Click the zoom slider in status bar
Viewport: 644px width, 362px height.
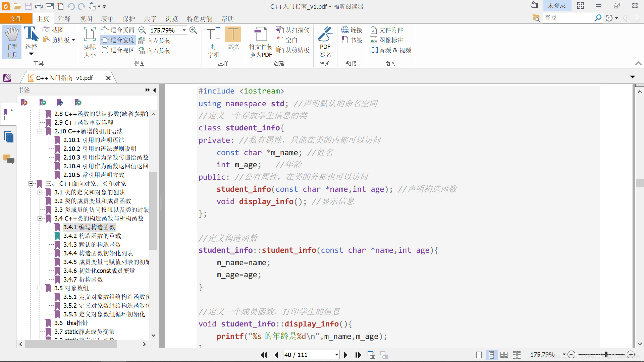(x=606, y=354)
